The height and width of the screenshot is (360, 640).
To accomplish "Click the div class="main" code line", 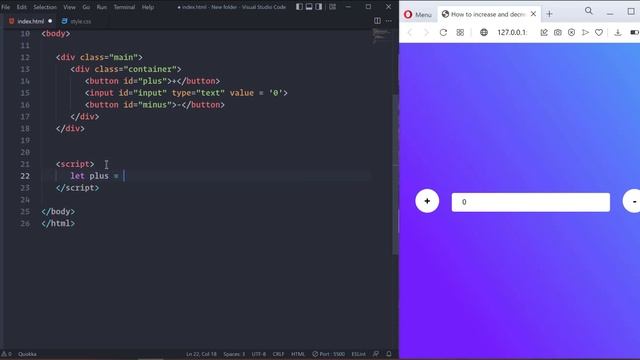I will [x=99, y=58].
